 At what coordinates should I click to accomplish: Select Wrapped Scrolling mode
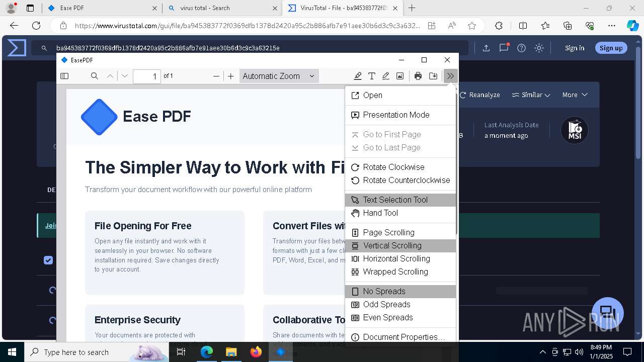(x=400, y=271)
